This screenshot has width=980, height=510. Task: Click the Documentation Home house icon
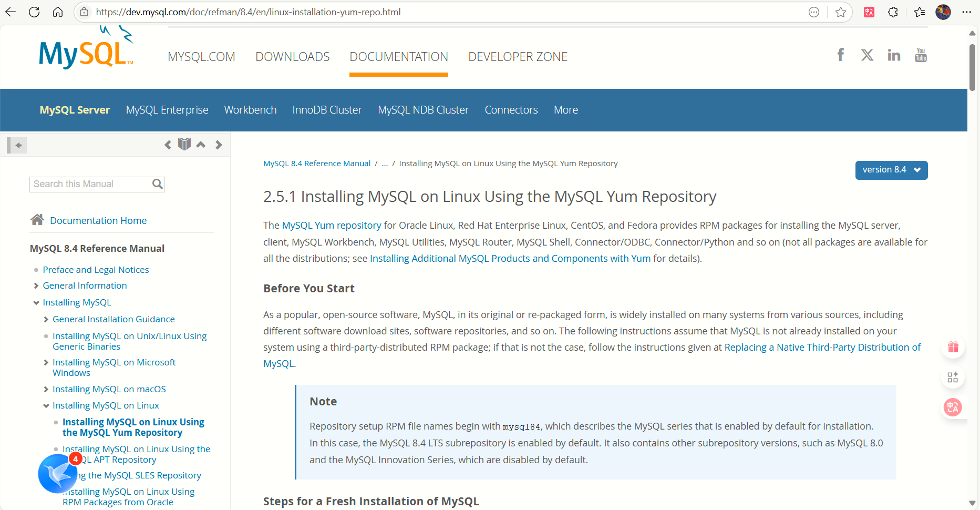37,220
